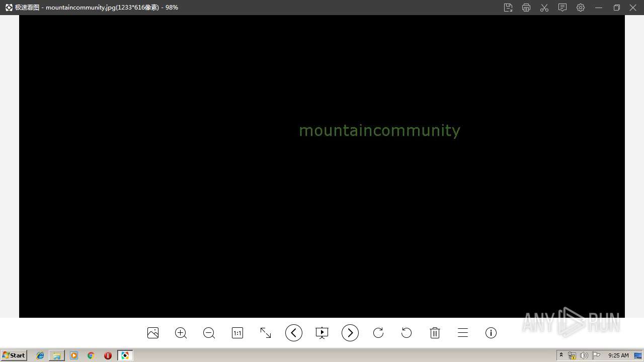Zoom out with the magnifier minus icon
The image size is (644, 362).
209,333
